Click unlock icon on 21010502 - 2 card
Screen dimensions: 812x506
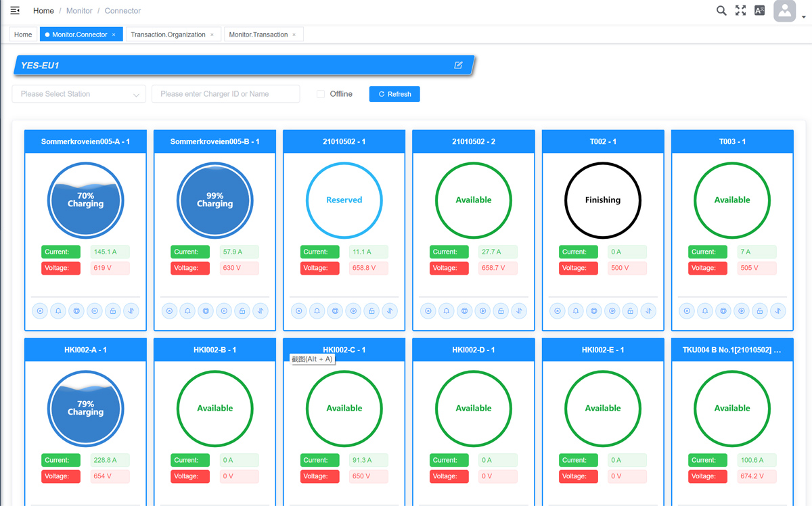click(x=501, y=311)
